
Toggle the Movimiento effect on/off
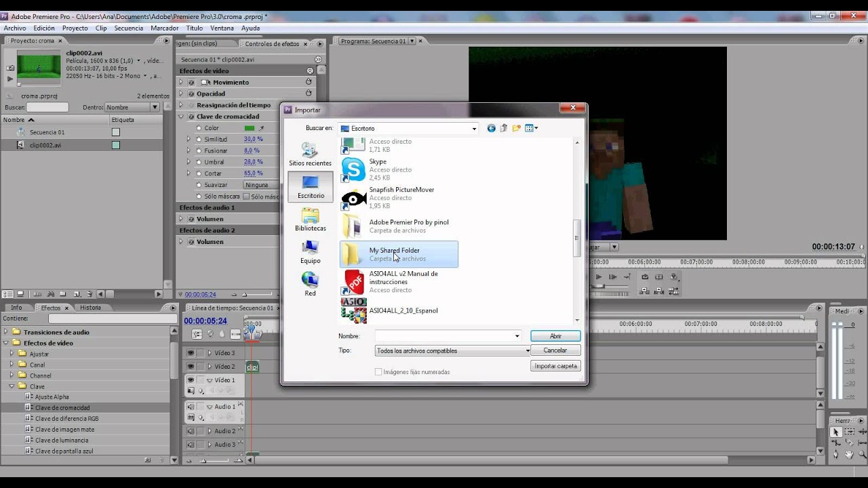[191, 82]
